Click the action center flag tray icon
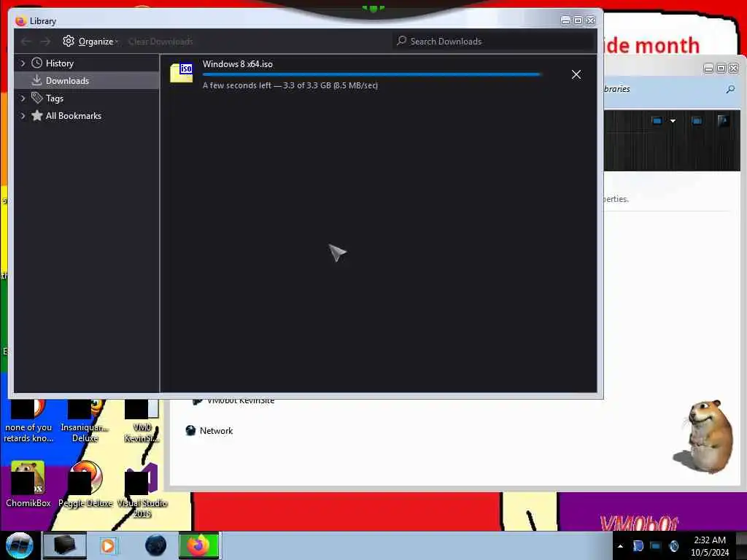Screen dimensions: 747x560 point(638,546)
